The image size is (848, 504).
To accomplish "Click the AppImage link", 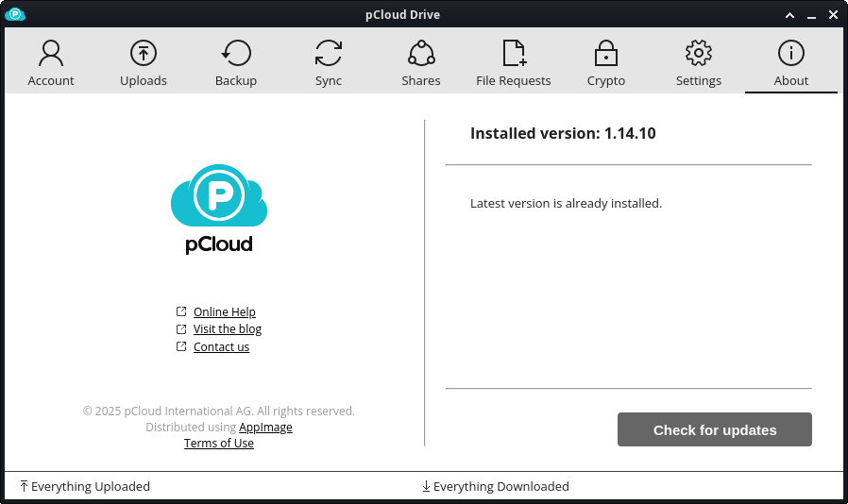I will [x=265, y=428].
